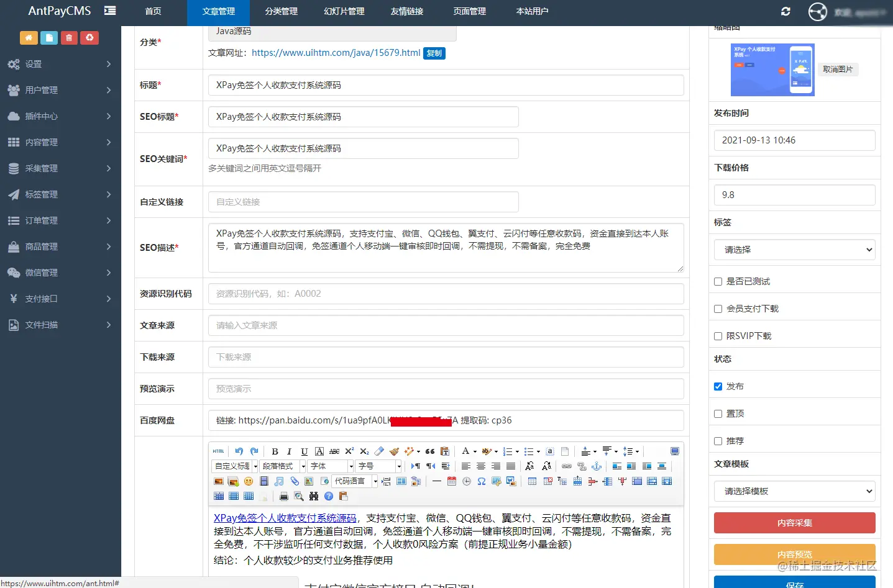Expand the 用户管理 sidebar menu
This screenshot has height=588, width=893.
point(60,90)
